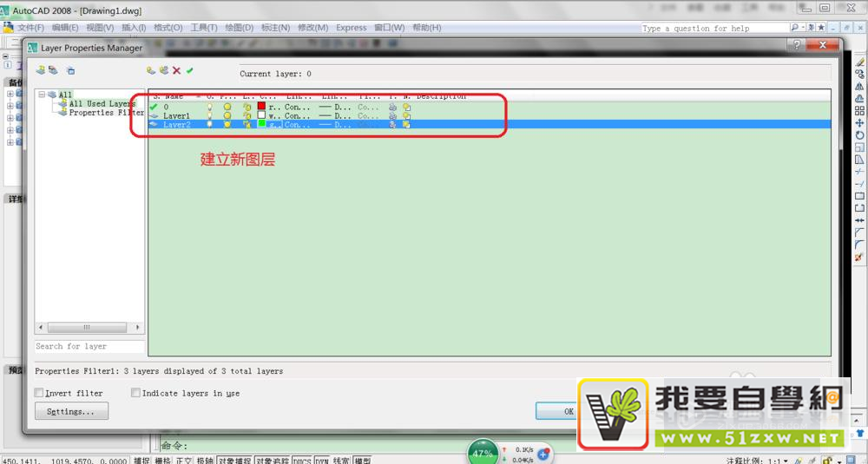Image resolution: width=868 pixels, height=464 pixels.
Task: Delete layer using the red X icon
Action: point(177,70)
